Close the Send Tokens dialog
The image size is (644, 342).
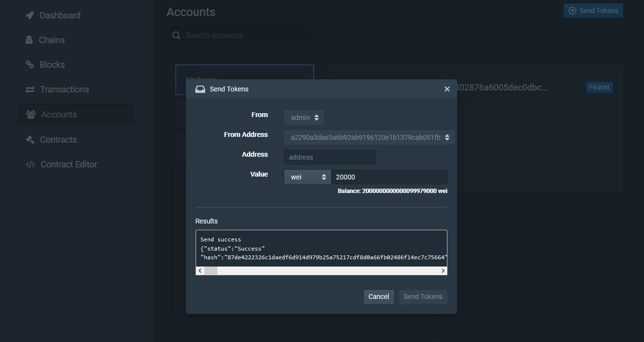point(447,89)
